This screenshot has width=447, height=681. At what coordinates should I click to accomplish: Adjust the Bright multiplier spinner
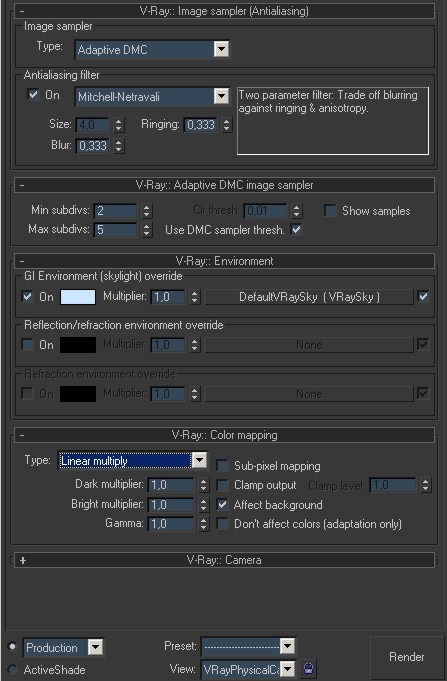[203, 505]
